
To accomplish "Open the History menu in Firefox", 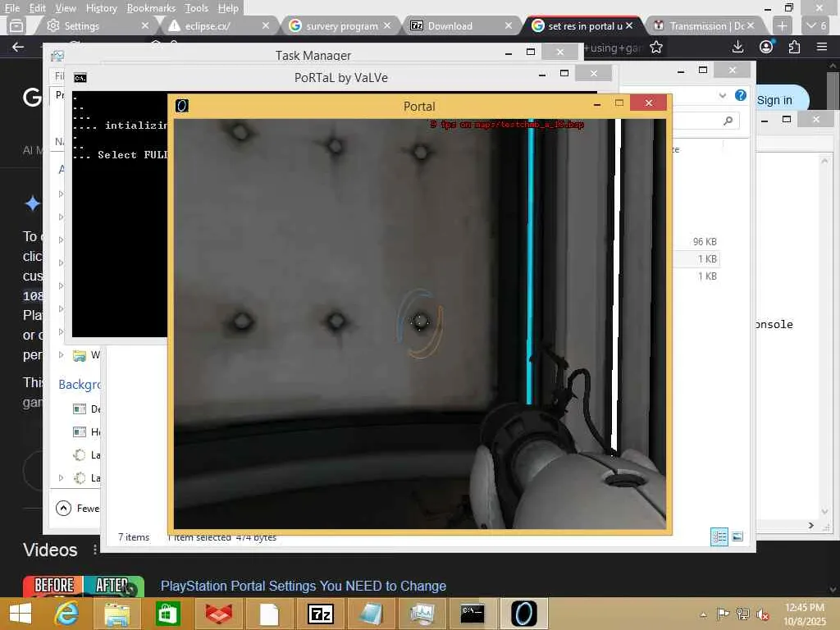I will [101, 8].
